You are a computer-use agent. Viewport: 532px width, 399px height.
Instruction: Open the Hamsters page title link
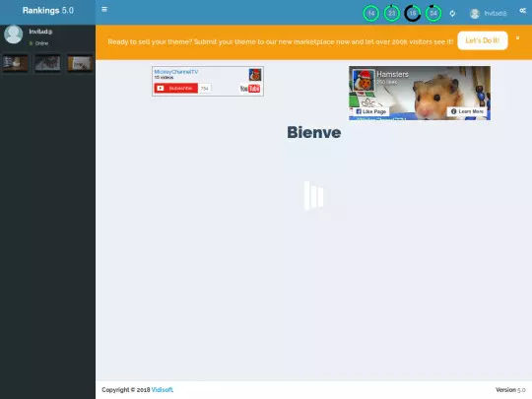[392, 74]
